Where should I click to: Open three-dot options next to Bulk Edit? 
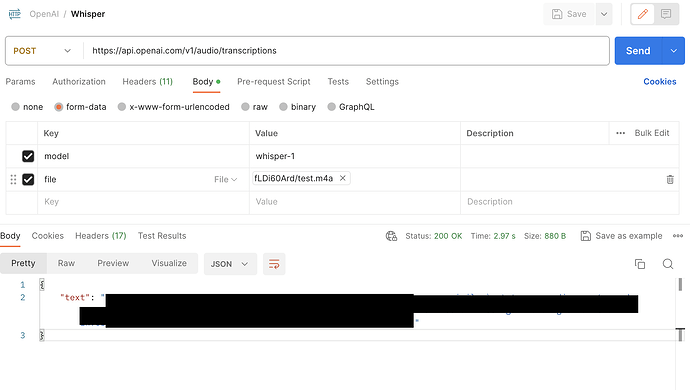620,133
